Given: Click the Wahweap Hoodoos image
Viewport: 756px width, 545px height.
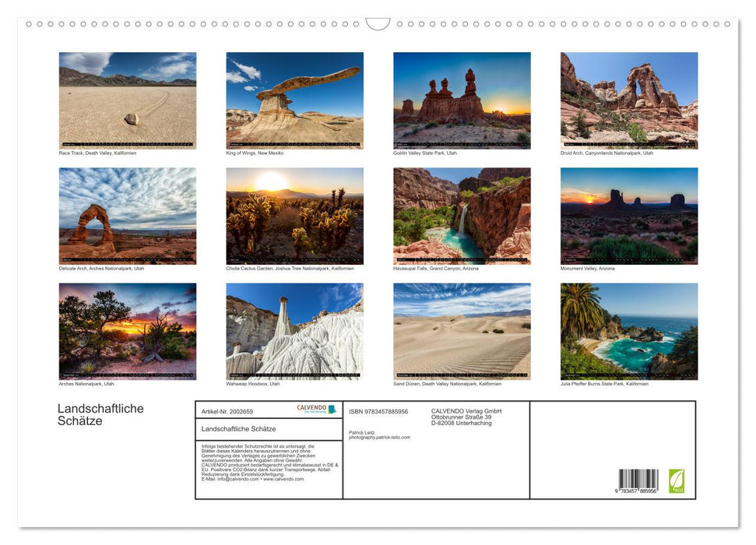Looking at the screenshot, I should click(x=294, y=331).
